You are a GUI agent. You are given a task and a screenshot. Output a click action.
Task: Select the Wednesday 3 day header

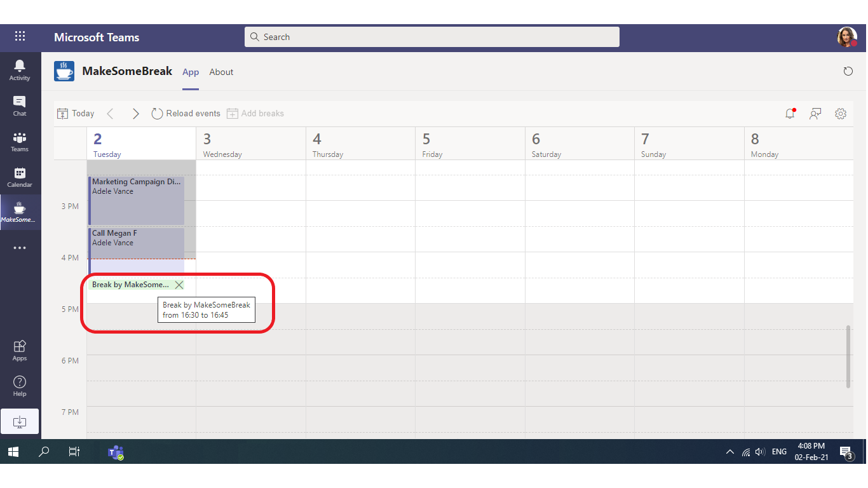pos(251,144)
